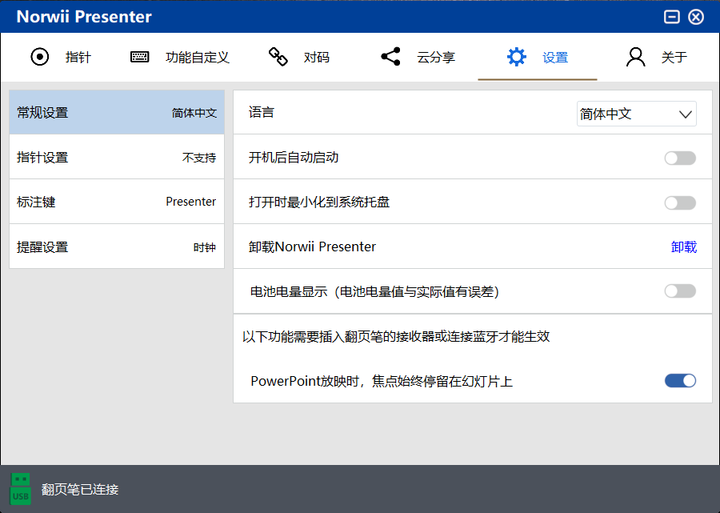The height and width of the screenshot is (513, 720).
Task: Select the 设置 tab
Action: click(x=537, y=57)
